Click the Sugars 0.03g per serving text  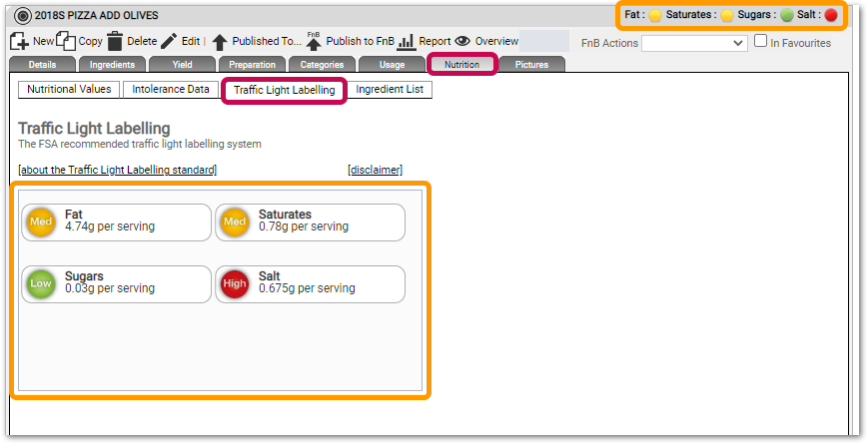(x=110, y=282)
